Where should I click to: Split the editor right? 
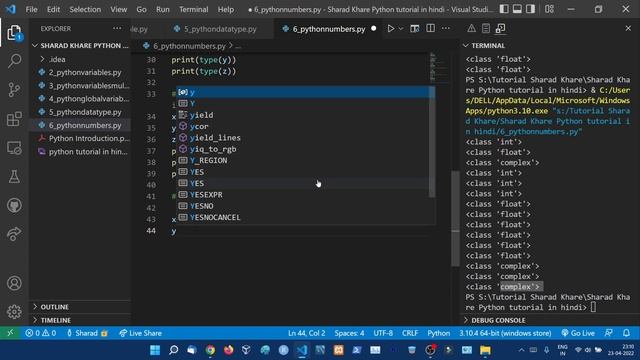tap(430, 29)
